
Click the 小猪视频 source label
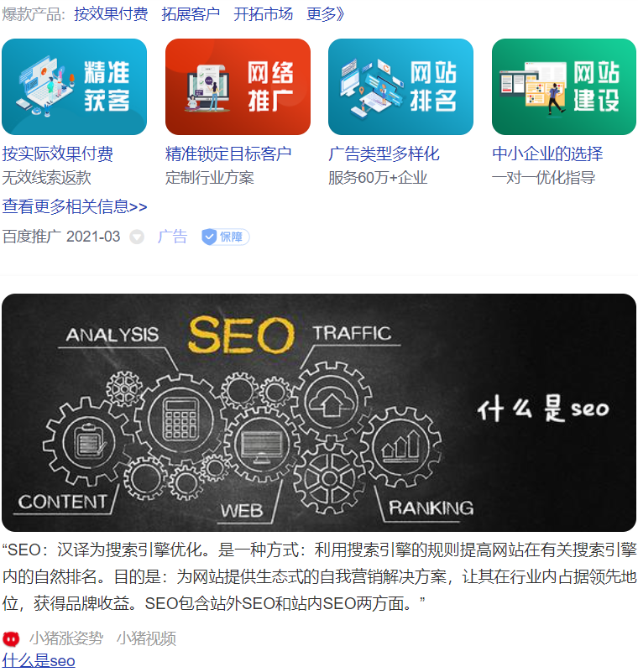[x=146, y=638]
